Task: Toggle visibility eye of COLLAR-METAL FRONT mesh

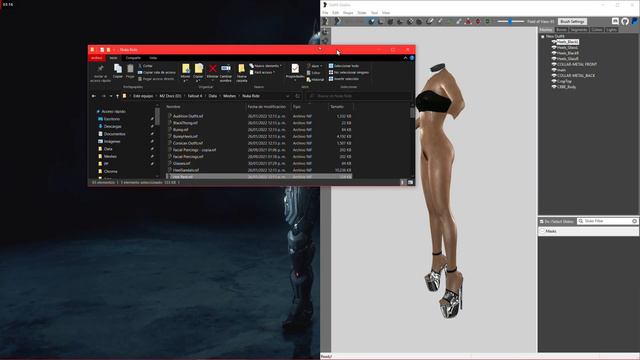Action: click(554, 64)
